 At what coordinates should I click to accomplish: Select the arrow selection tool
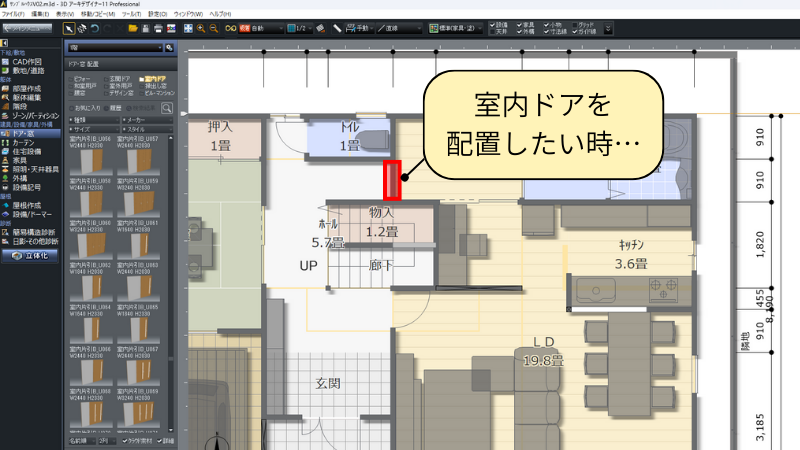[x=68, y=29]
